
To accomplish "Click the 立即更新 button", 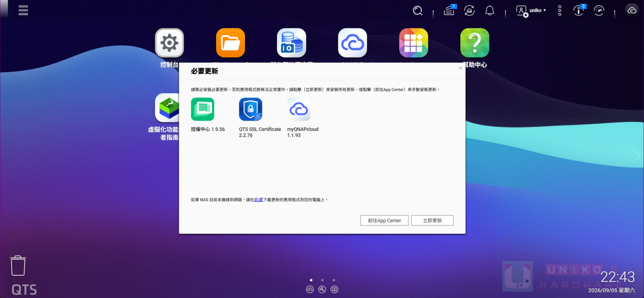I will (432, 220).
